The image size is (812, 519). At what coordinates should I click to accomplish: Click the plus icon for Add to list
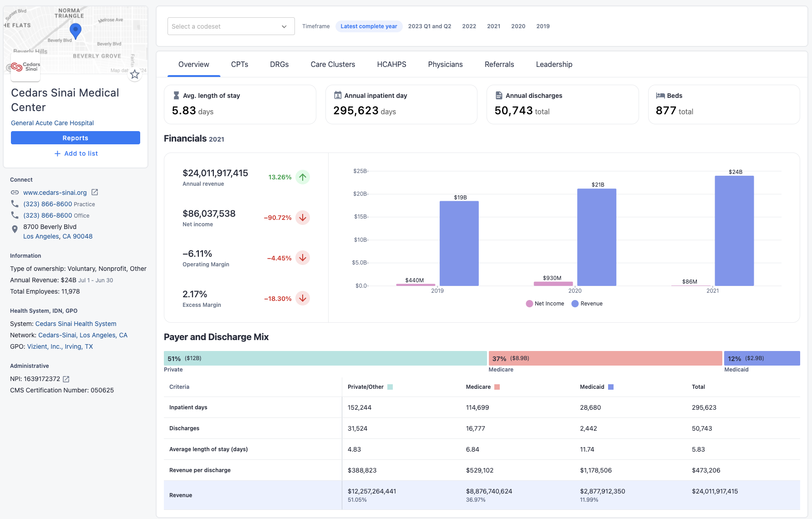(57, 153)
